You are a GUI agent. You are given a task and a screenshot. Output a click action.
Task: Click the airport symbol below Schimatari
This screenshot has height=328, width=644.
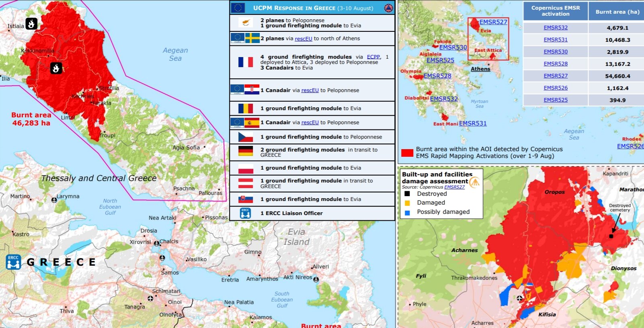click(150, 298)
